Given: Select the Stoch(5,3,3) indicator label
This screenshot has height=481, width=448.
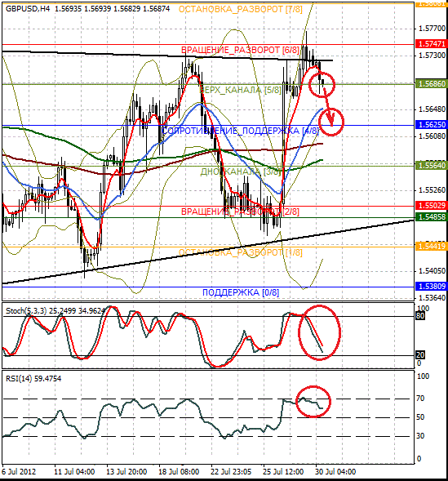Looking at the screenshot, I should click(26, 311).
